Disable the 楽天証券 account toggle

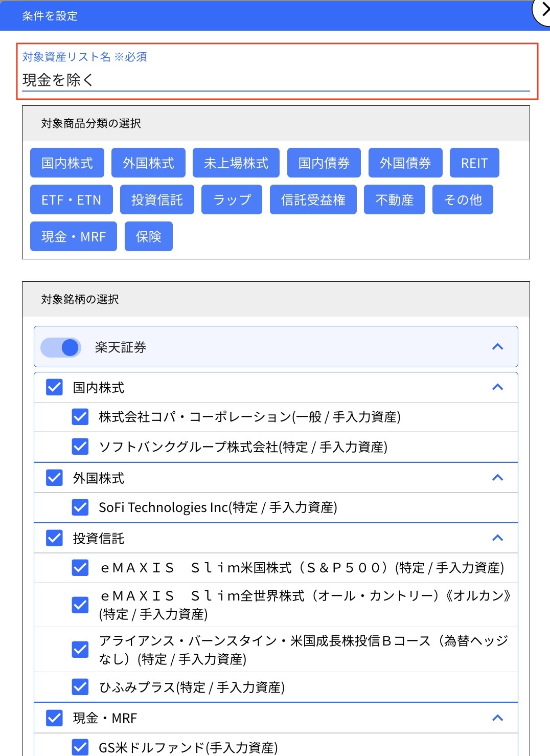[61, 347]
